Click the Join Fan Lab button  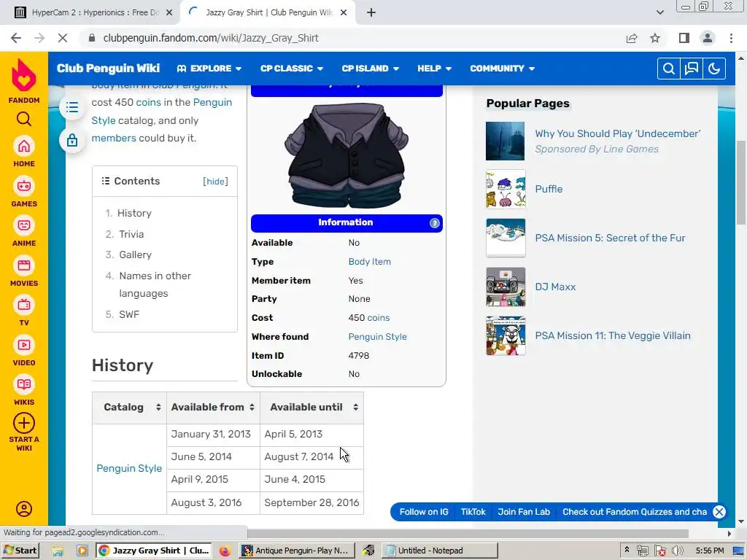[x=524, y=512]
